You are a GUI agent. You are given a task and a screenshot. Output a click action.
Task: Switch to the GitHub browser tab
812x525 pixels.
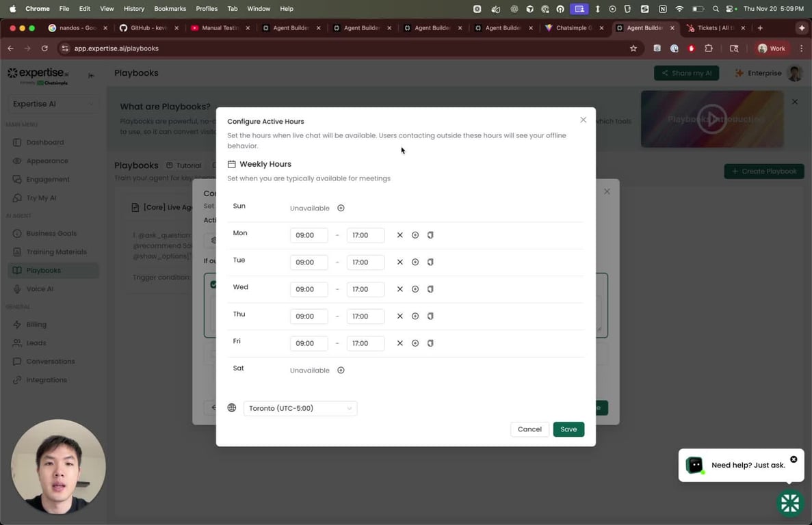click(x=148, y=28)
